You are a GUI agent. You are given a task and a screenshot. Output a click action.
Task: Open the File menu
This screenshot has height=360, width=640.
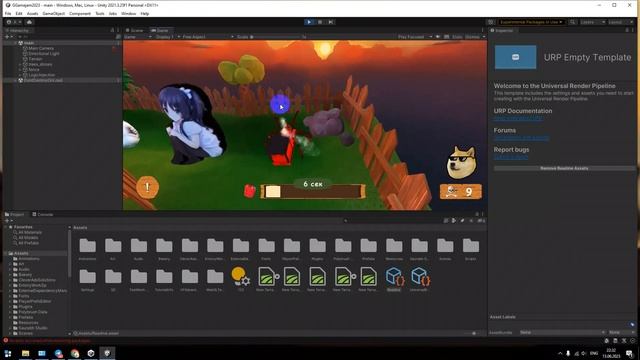tap(8, 13)
